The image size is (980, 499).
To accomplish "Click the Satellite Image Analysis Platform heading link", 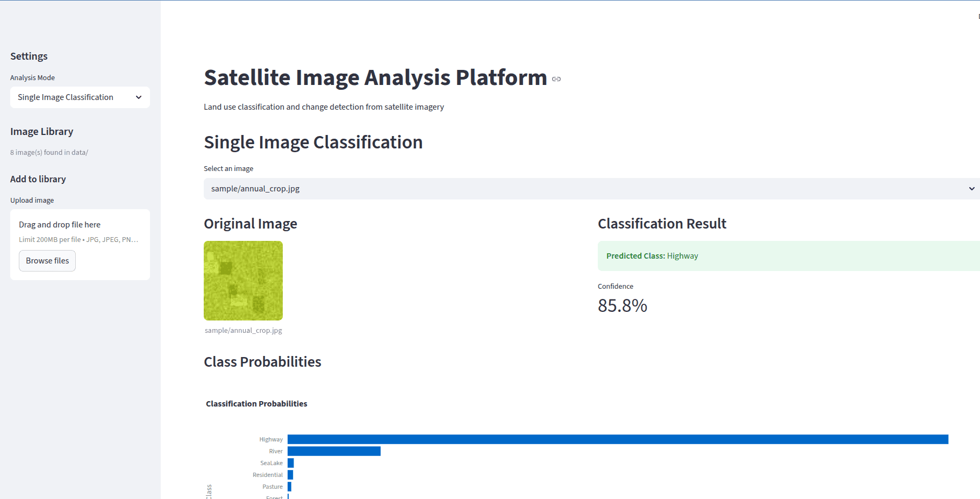I will 375,77.
